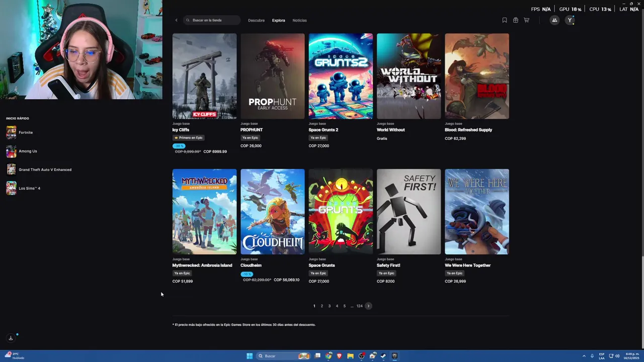Click the PROPHUNT title link
644x362 pixels.
tap(252, 130)
